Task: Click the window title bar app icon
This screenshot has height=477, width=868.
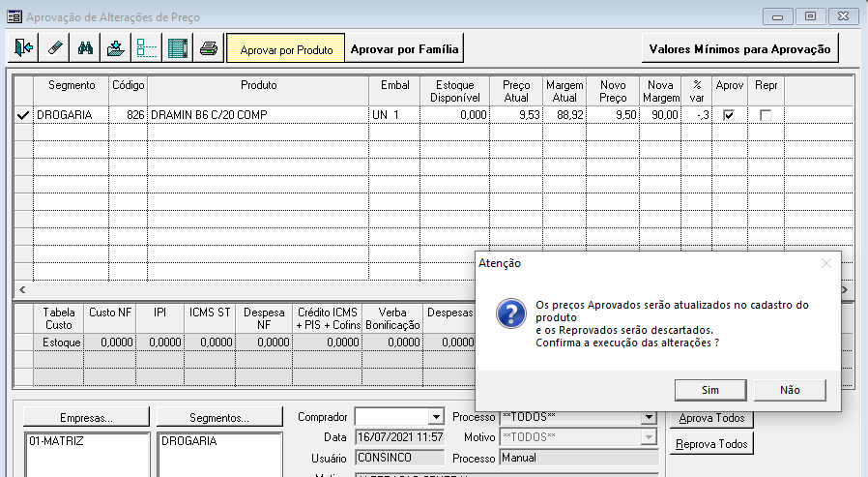Action: pos(14,16)
